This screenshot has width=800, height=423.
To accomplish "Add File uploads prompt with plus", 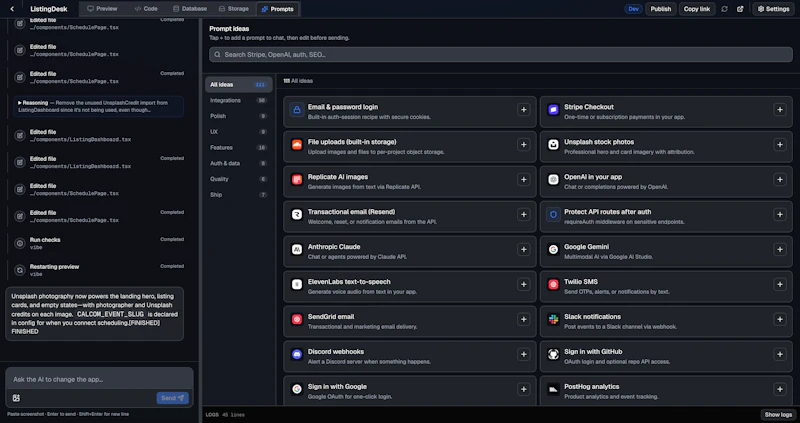I will pyautogui.click(x=523, y=144).
